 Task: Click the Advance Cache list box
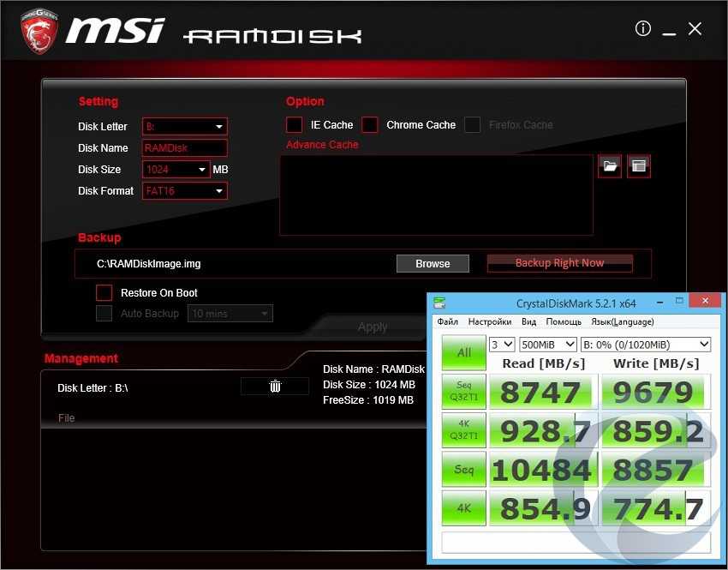click(x=437, y=195)
